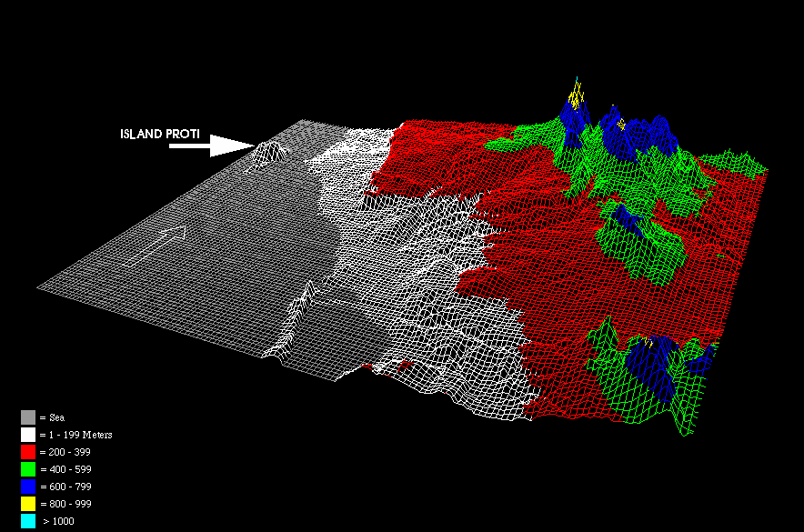
Task: Click the "= 400 - 599" legend text
Action: pyautogui.click(x=65, y=469)
